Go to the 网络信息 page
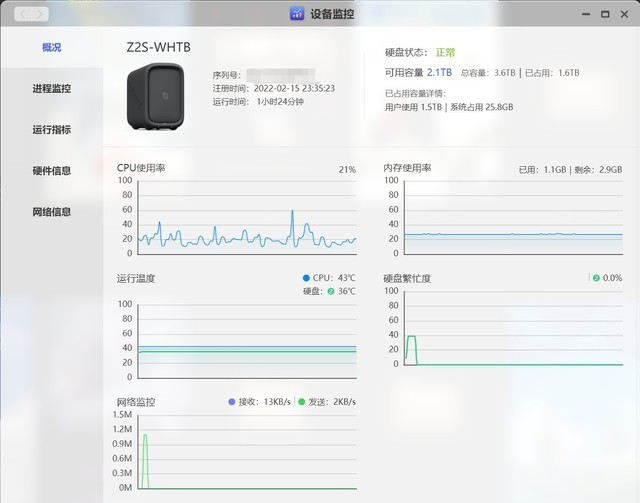The image size is (640, 503). tap(51, 212)
